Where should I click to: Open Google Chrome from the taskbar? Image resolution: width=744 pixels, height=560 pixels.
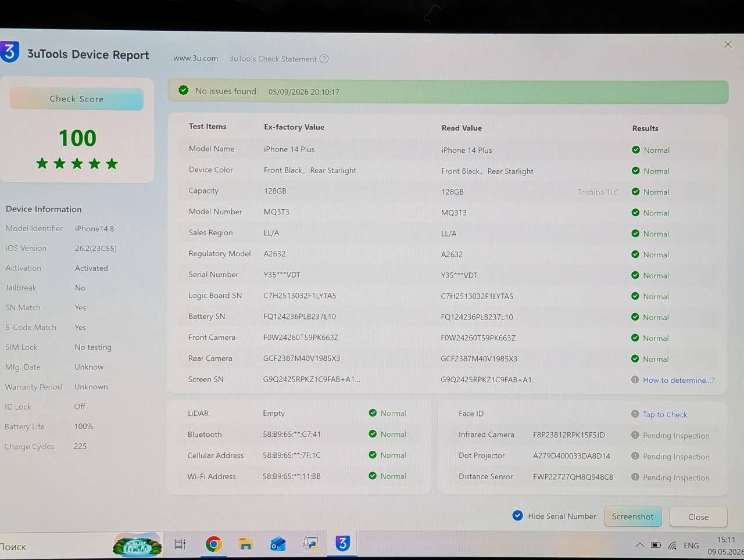(213, 544)
